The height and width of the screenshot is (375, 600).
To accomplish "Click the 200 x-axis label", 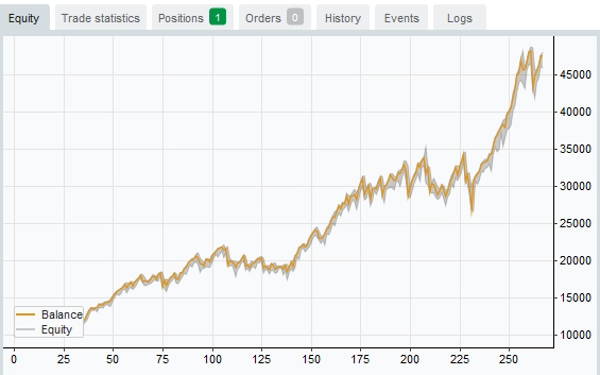I will click(x=410, y=360).
